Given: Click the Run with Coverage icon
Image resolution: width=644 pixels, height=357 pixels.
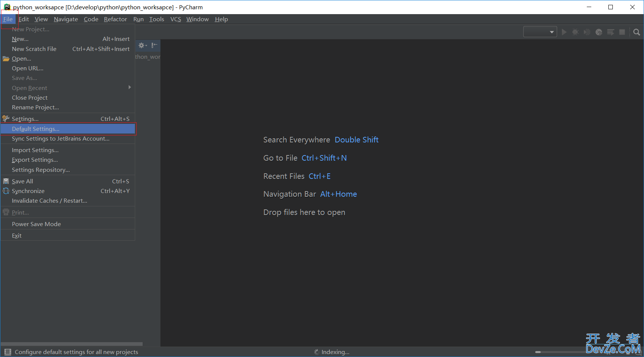Looking at the screenshot, I should click(587, 32).
